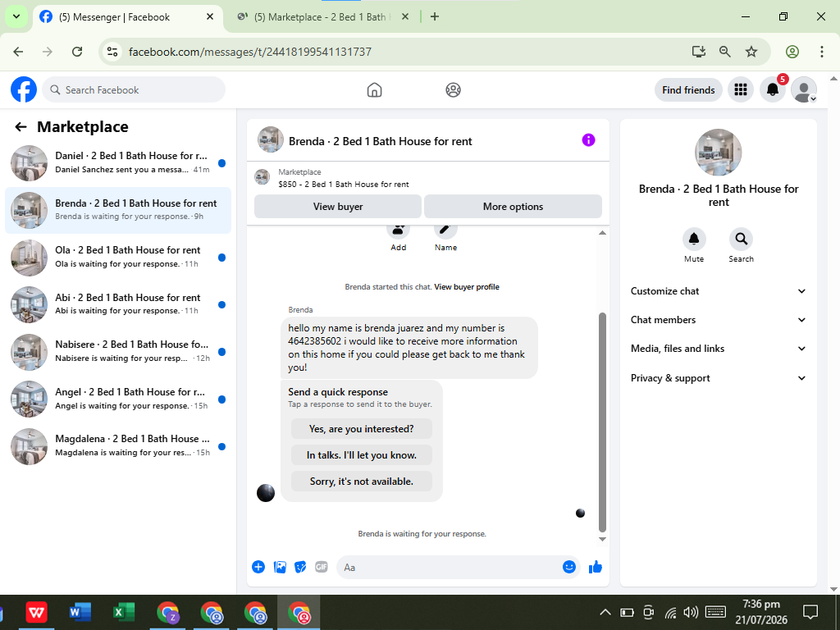Open the Groups icon in top bar
This screenshot has height=630, width=840.
453,90
